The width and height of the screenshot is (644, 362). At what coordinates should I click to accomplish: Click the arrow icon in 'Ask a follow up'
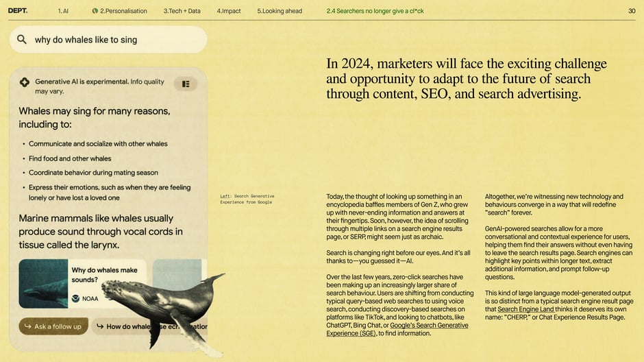tap(28, 326)
